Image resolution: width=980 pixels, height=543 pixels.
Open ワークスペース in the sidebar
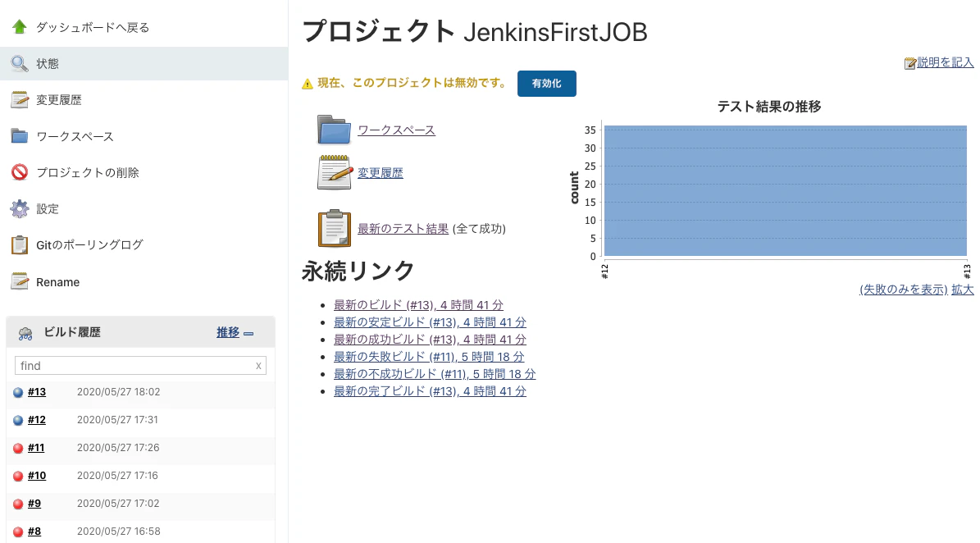[x=75, y=136]
